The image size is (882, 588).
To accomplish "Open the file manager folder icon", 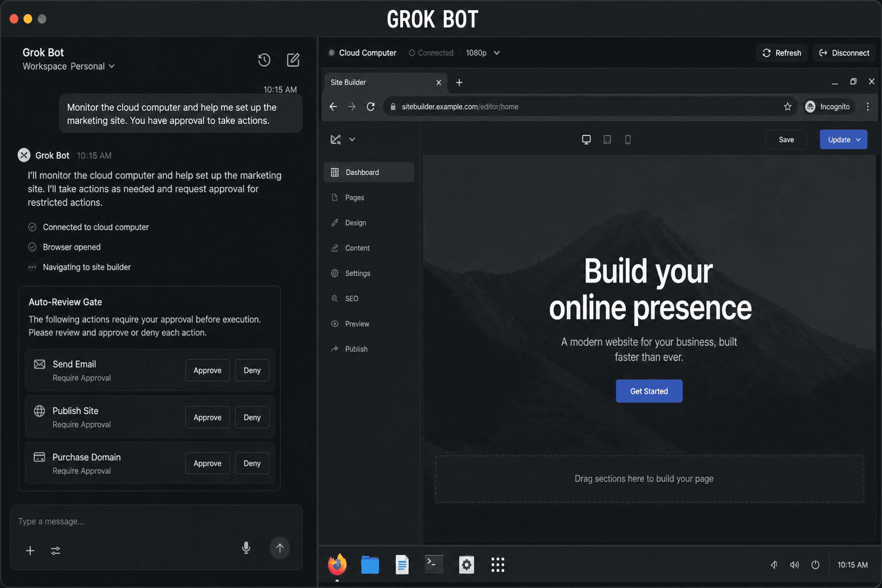I will coord(370,565).
